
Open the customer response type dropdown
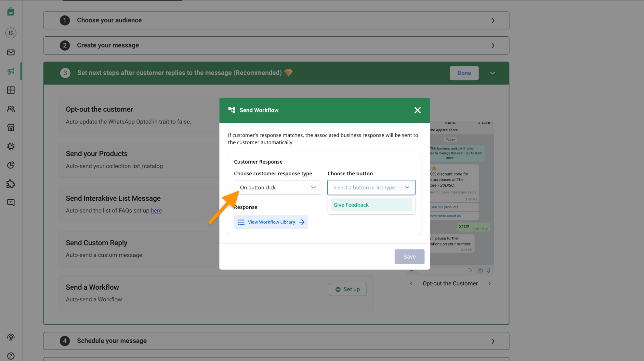click(277, 187)
